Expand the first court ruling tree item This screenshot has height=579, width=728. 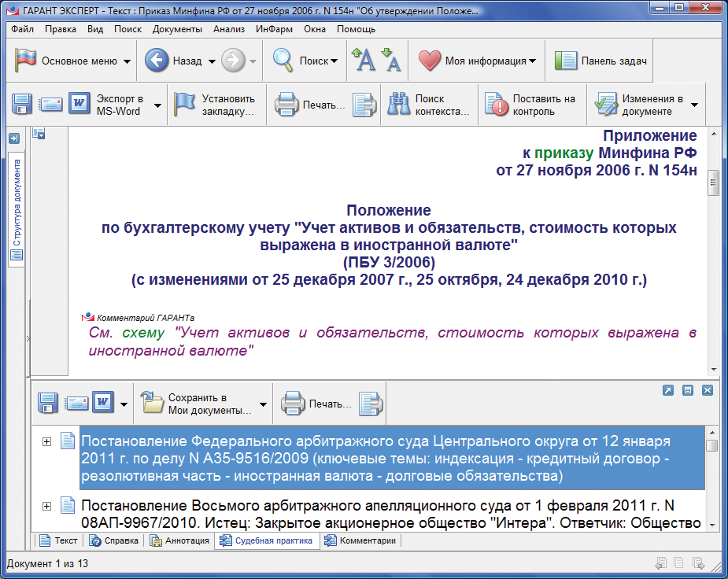47,442
